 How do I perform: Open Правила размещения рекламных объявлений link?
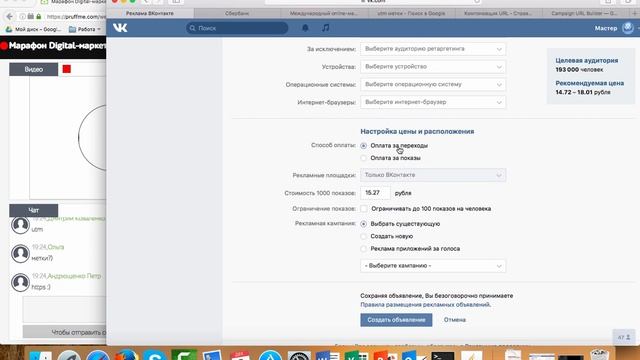426,305
